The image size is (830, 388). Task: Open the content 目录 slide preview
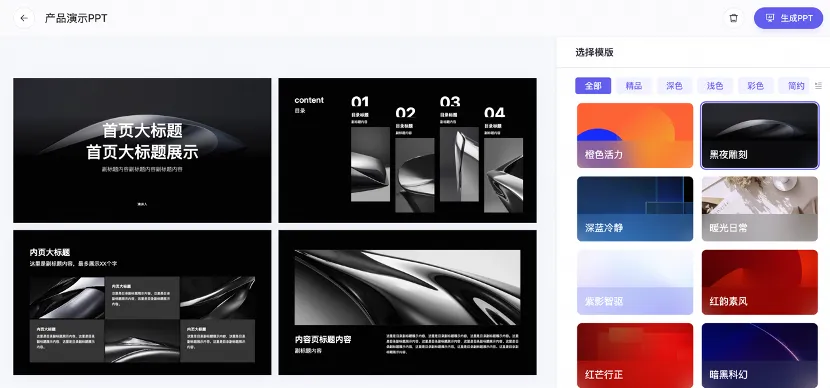click(407, 150)
